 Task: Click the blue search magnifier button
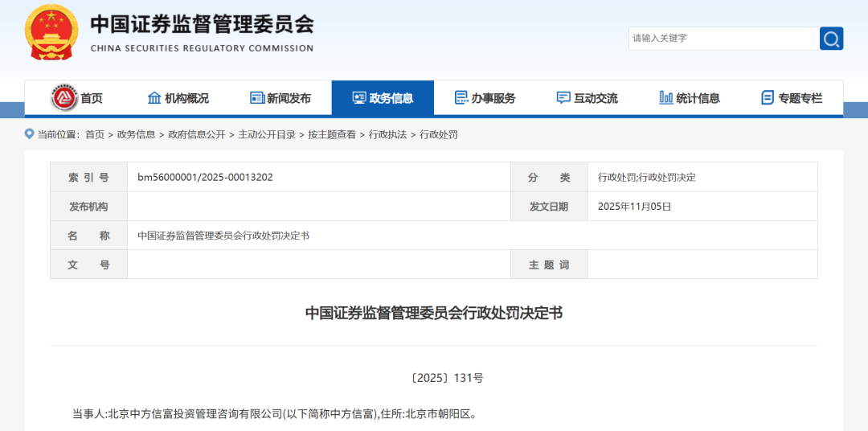[831, 39]
